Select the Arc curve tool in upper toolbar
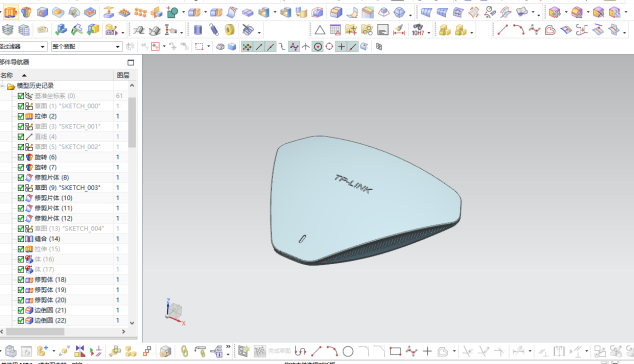This screenshot has width=634, height=364. 518,30
